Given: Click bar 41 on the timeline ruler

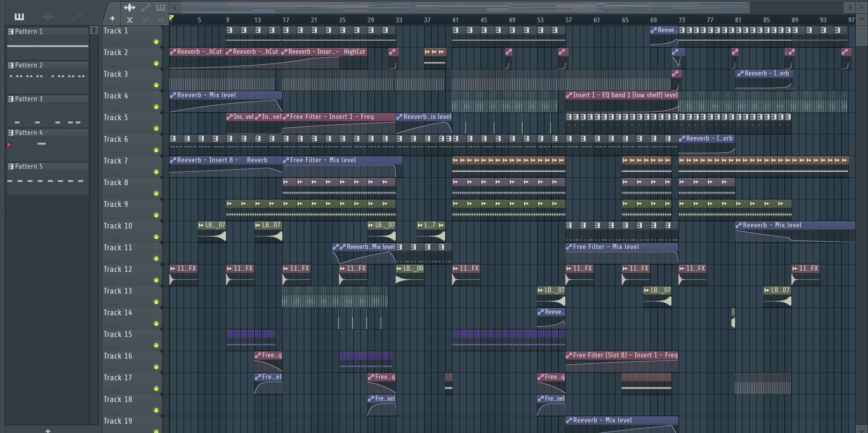Looking at the screenshot, I should click(x=455, y=20).
